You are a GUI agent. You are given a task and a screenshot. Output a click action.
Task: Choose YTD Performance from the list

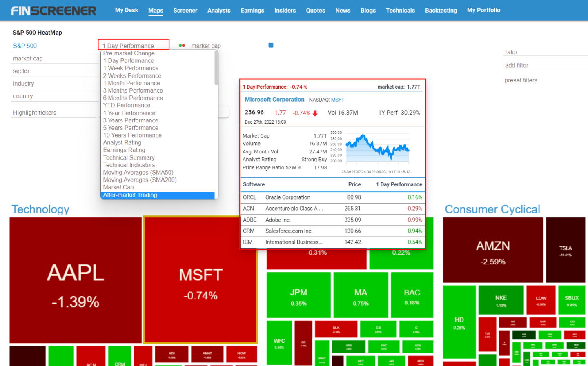click(x=158, y=105)
